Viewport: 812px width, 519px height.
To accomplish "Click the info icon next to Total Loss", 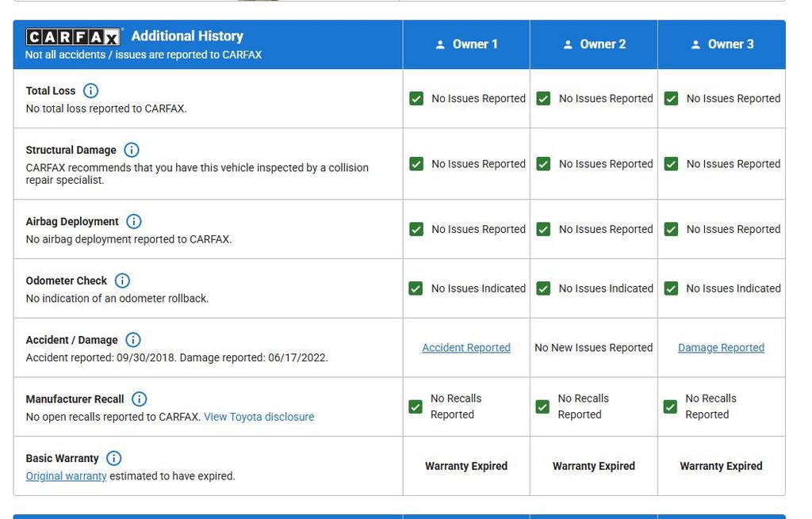I will click(91, 91).
